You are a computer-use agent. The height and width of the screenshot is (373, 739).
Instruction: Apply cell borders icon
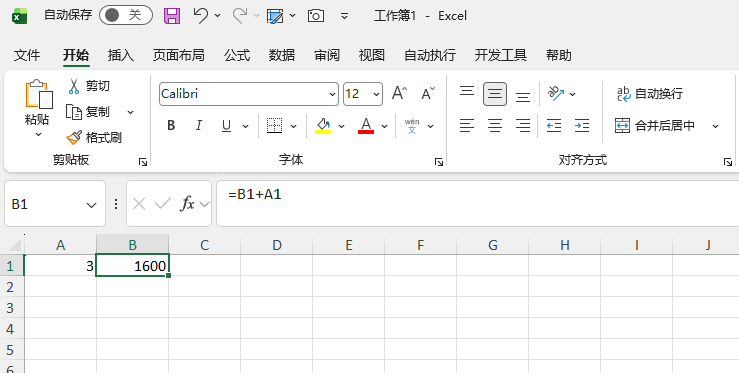[274, 125]
